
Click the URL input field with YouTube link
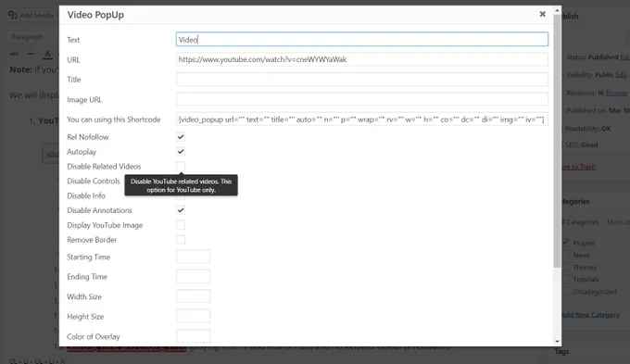point(361,59)
